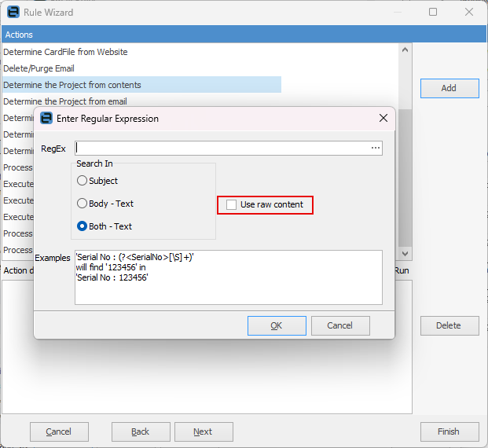Cancel the Rule Wizard
This screenshot has height=448, width=488.
pos(59,431)
